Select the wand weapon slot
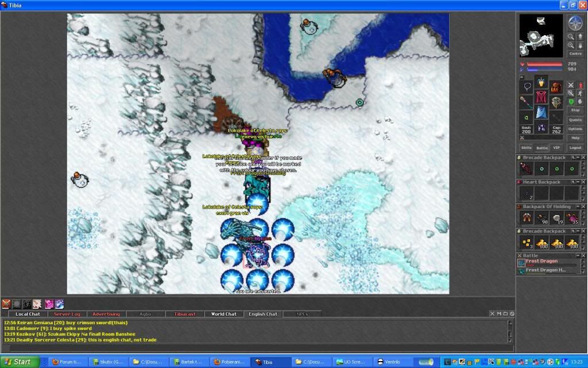The image size is (588, 368). [527, 102]
